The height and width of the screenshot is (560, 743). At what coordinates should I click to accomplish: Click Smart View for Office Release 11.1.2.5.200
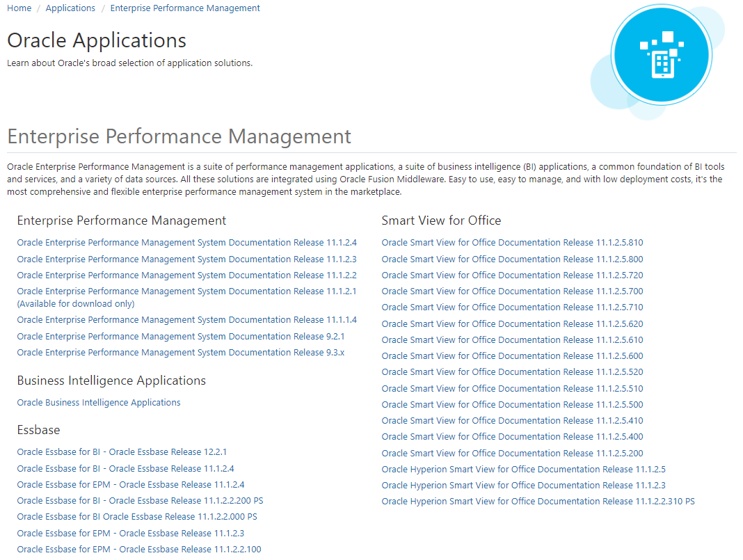coord(512,453)
